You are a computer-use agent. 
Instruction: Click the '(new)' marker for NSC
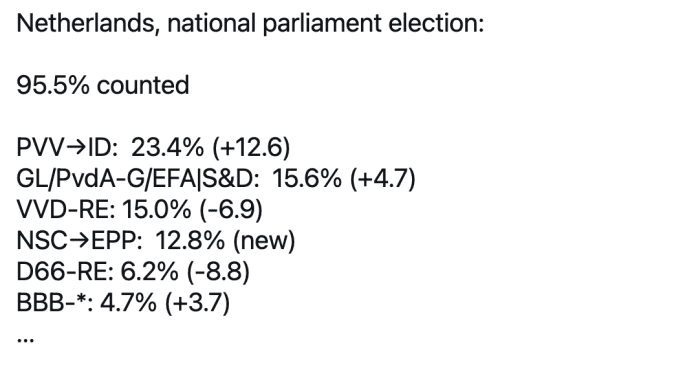[x=264, y=240]
